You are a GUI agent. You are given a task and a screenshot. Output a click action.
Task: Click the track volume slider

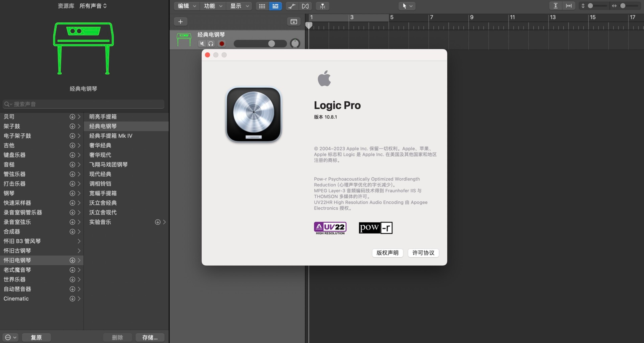pyautogui.click(x=260, y=44)
